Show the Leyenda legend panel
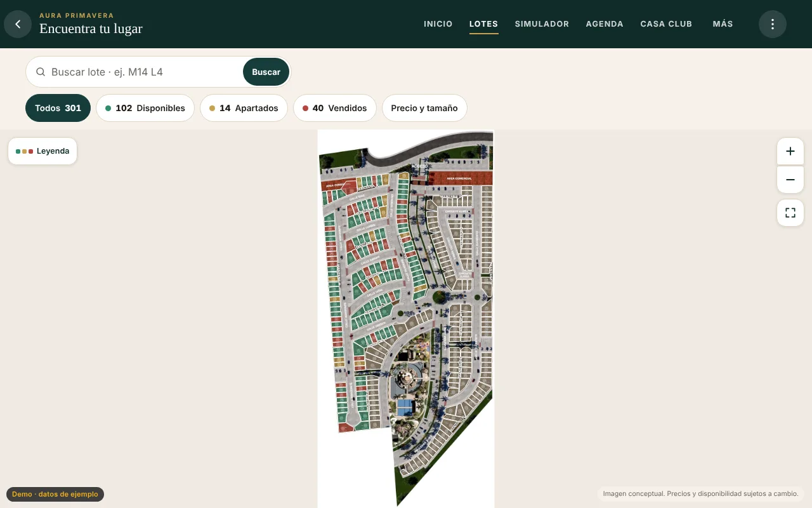This screenshot has height=508, width=812. (43, 151)
